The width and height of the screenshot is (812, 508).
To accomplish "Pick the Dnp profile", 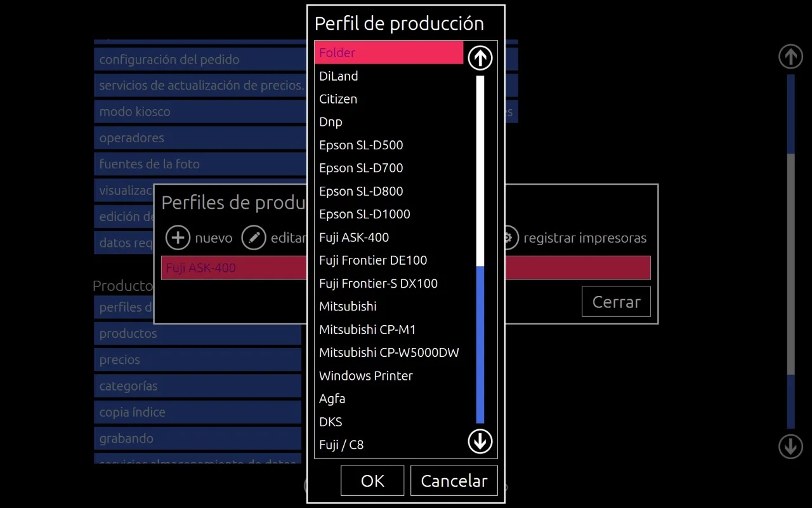I will click(x=389, y=122).
